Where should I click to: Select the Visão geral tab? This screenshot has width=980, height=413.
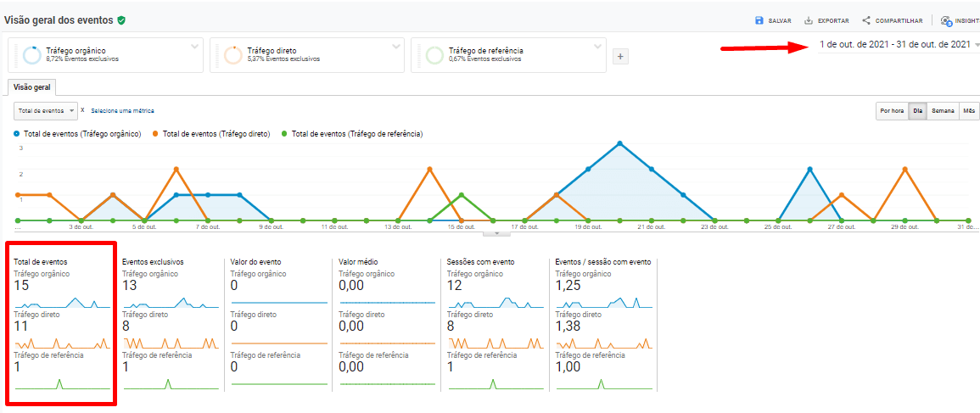[31, 87]
